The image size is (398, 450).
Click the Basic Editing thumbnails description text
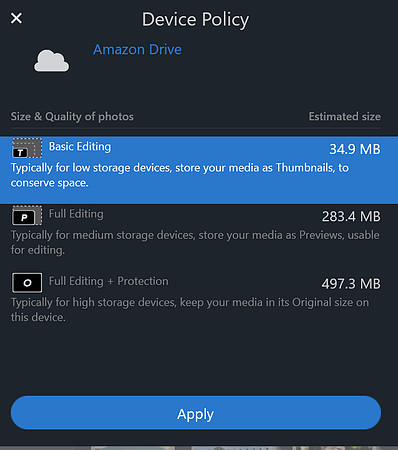pyautogui.click(x=180, y=175)
